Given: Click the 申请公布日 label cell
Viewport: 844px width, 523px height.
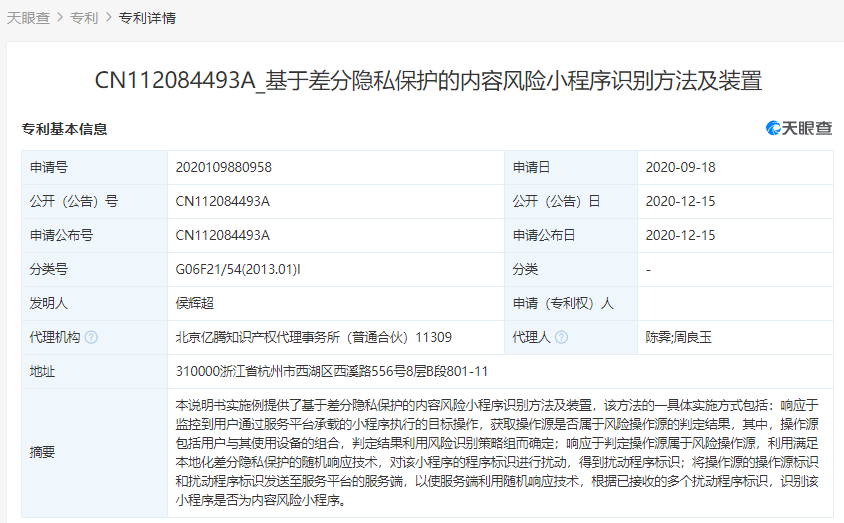Looking at the screenshot, I should tap(571, 235).
